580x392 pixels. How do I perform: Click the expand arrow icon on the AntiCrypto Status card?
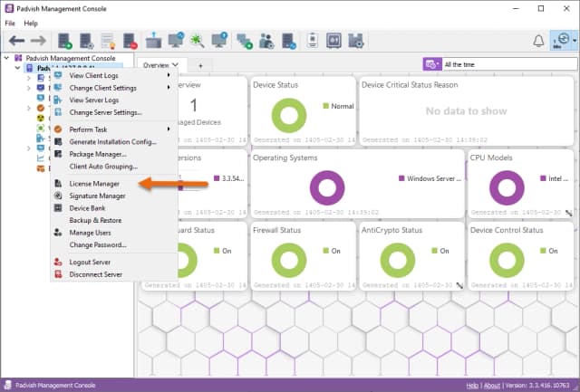pyautogui.click(x=459, y=285)
